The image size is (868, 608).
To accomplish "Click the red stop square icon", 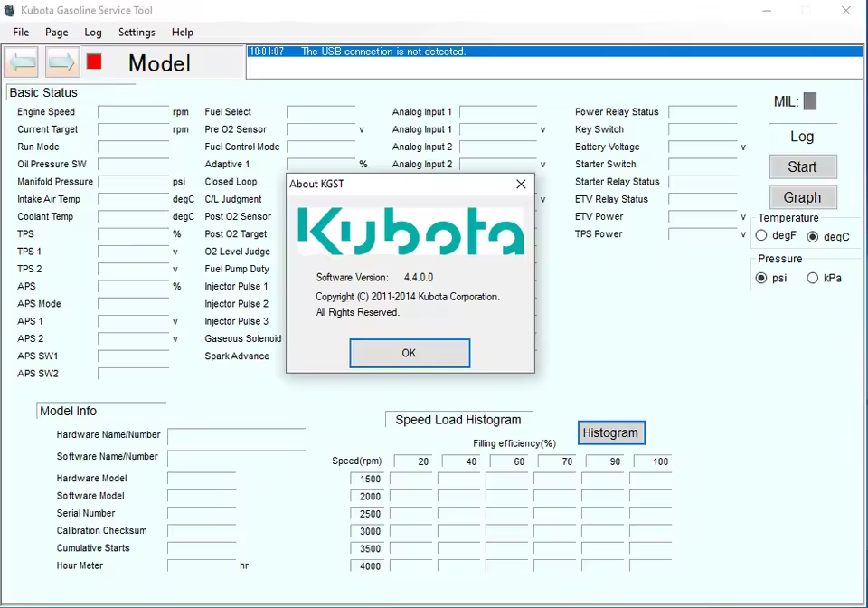I will (x=94, y=62).
